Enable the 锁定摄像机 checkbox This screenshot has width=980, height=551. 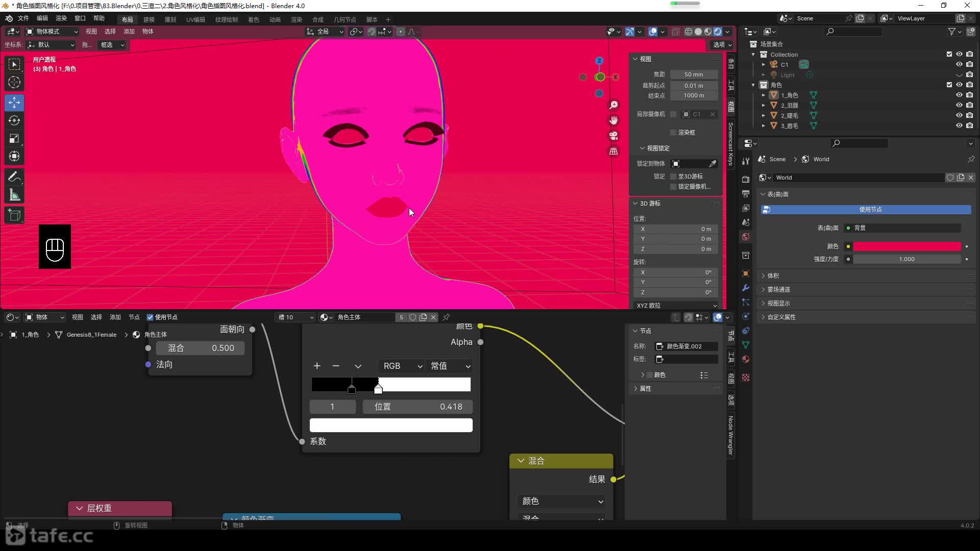click(x=673, y=187)
